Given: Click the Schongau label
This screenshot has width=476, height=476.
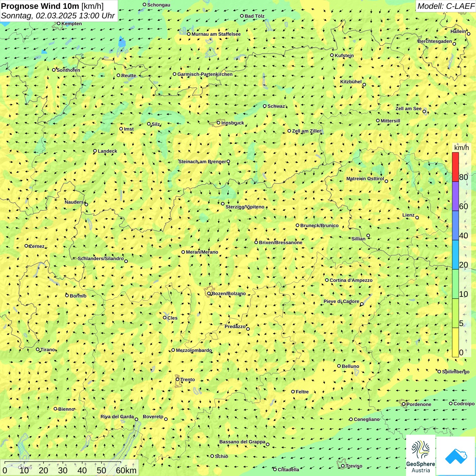Looking at the screenshot, I should [159, 5].
